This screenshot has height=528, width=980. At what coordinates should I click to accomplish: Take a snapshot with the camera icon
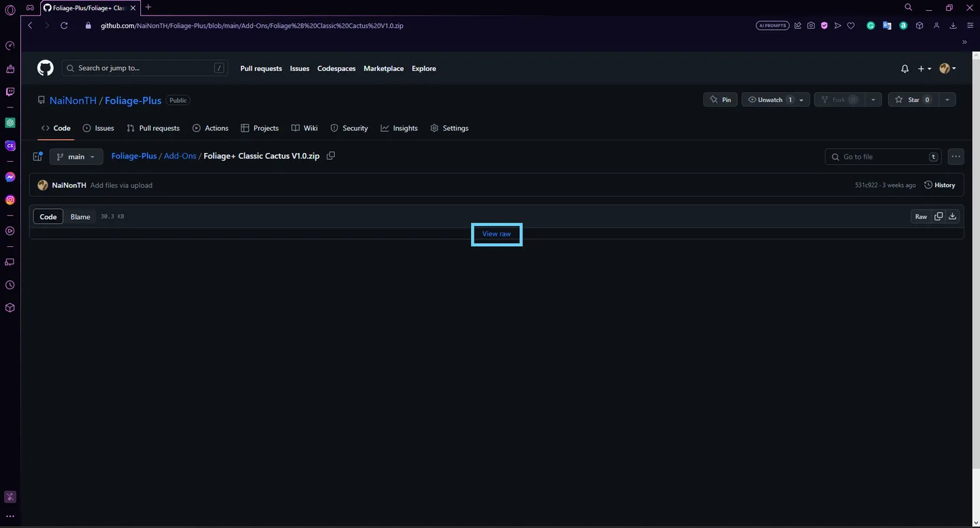pyautogui.click(x=811, y=26)
